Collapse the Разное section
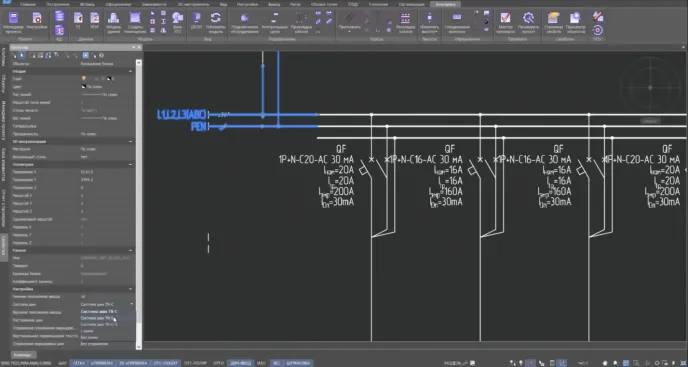The width and height of the screenshot is (688, 367). coord(131,250)
